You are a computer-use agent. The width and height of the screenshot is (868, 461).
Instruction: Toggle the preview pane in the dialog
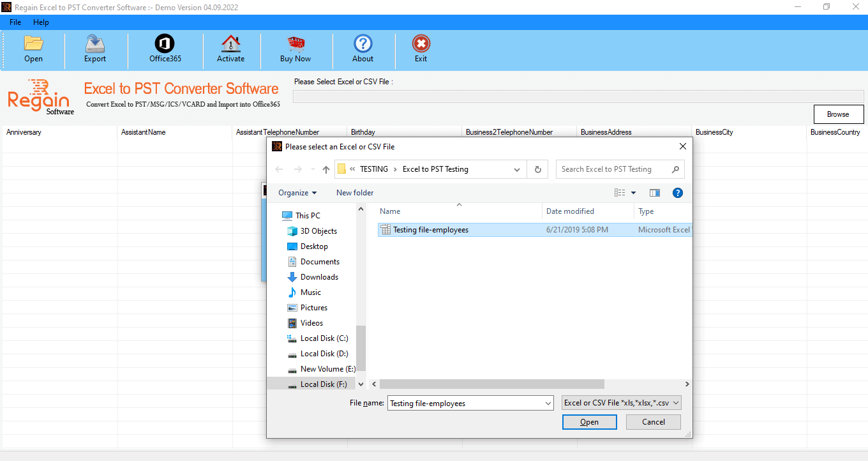[x=654, y=192]
